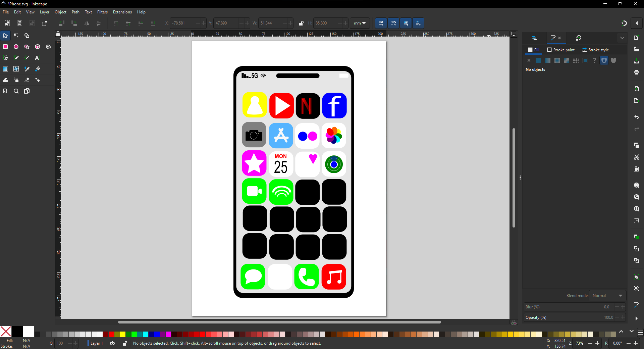Open the Extensions menu
The height and width of the screenshot is (349, 644).
click(x=122, y=12)
